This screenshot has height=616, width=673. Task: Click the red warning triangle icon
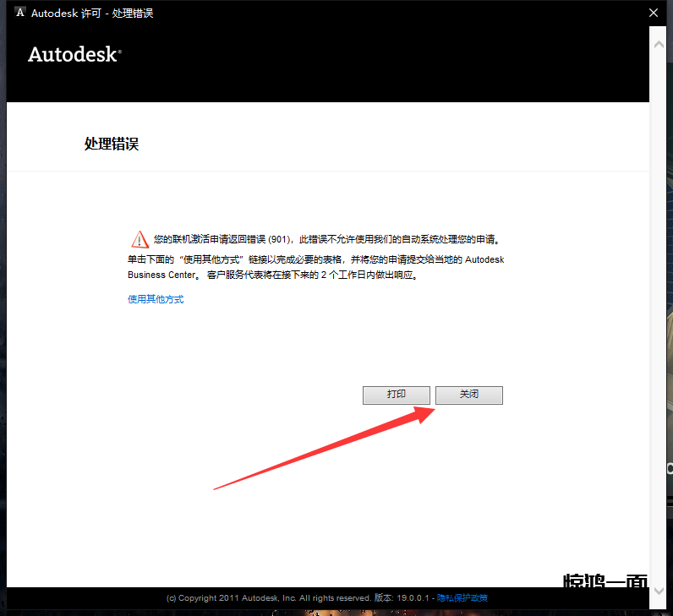pyautogui.click(x=140, y=239)
